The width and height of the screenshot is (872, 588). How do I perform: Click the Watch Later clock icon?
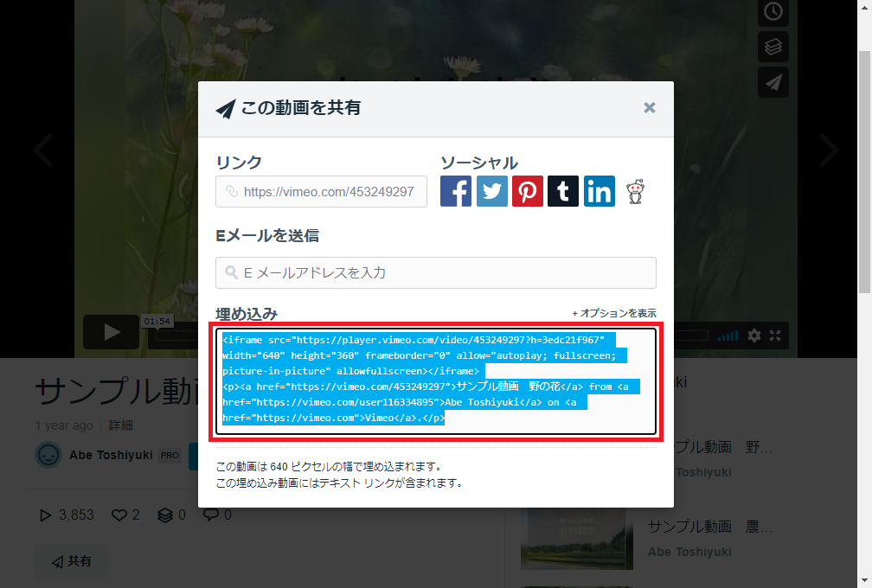[x=773, y=11]
